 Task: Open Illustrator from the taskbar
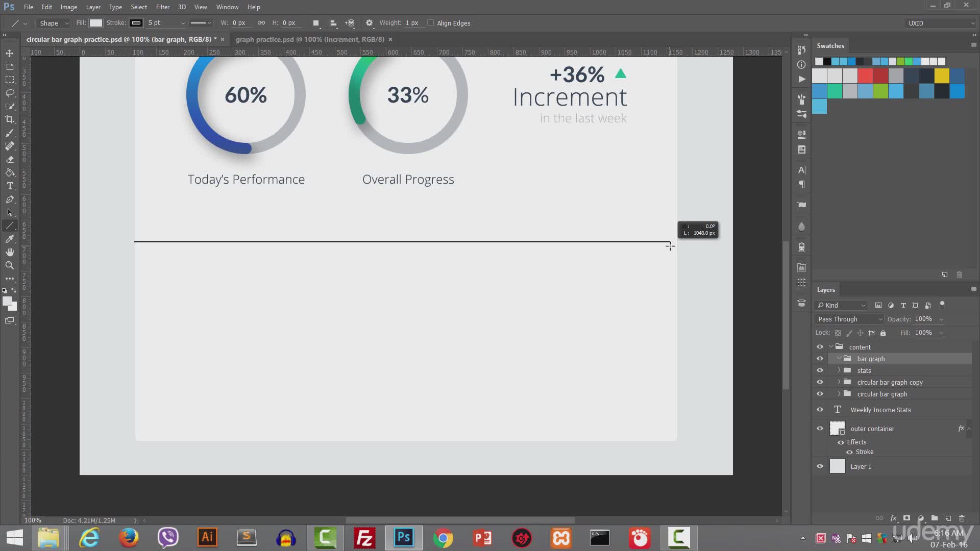tap(207, 538)
